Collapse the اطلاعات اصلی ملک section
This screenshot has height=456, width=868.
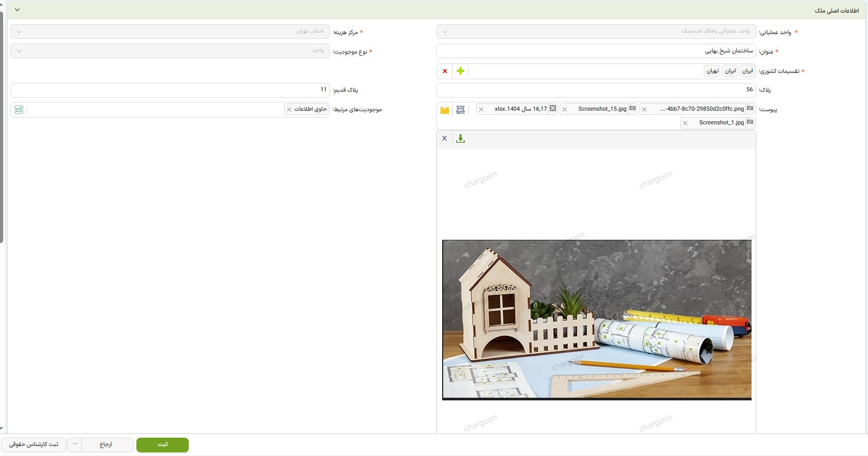pos(17,10)
